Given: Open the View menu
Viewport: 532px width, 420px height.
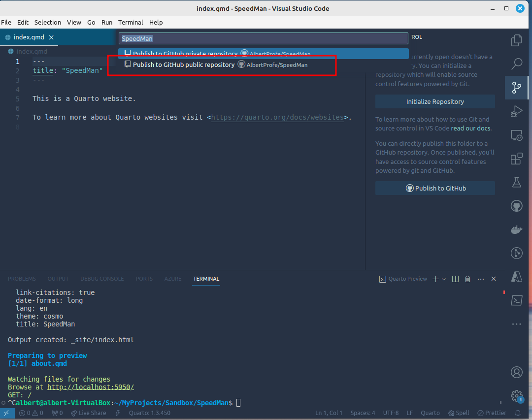Looking at the screenshot, I should click(x=74, y=22).
